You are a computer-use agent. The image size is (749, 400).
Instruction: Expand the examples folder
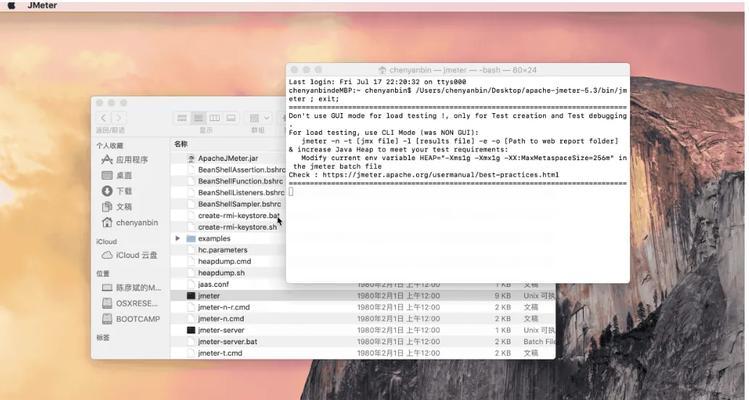pos(178,238)
